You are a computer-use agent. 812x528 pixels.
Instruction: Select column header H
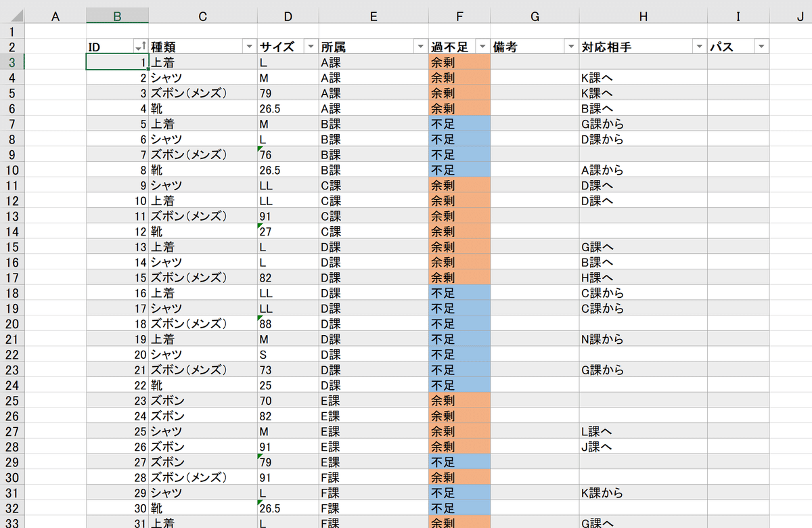pyautogui.click(x=644, y=17)
